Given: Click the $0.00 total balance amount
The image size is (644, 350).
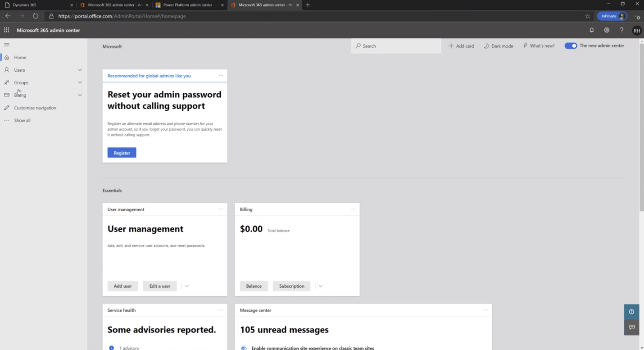Looking at the screenshot, I should [251, 229].
